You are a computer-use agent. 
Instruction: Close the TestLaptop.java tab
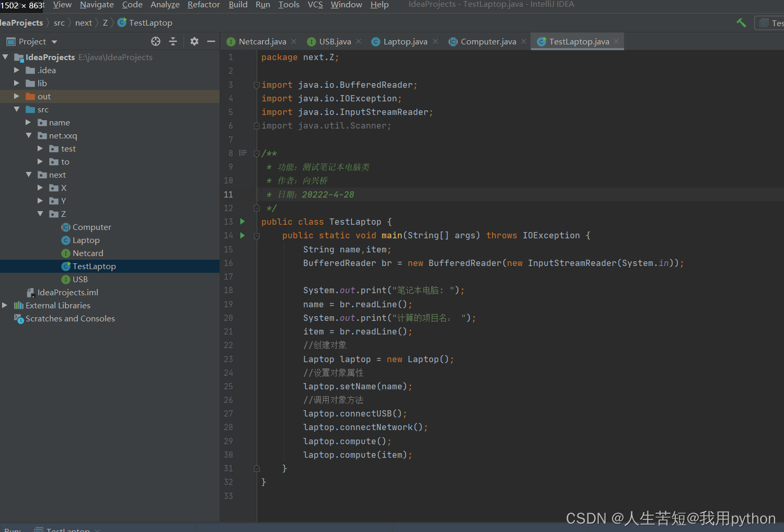pos(617,41)
